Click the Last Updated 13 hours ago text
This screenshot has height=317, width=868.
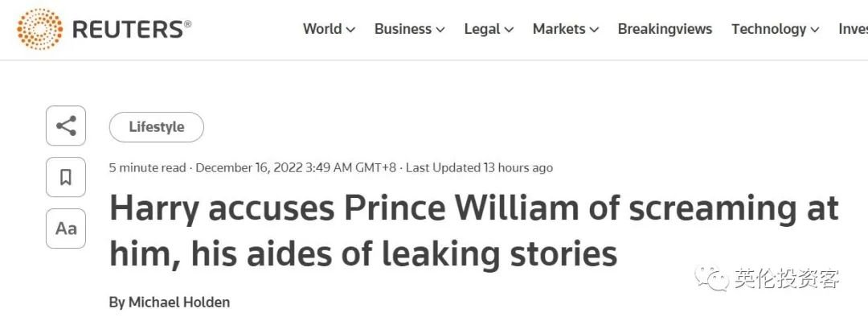(479, 167)
